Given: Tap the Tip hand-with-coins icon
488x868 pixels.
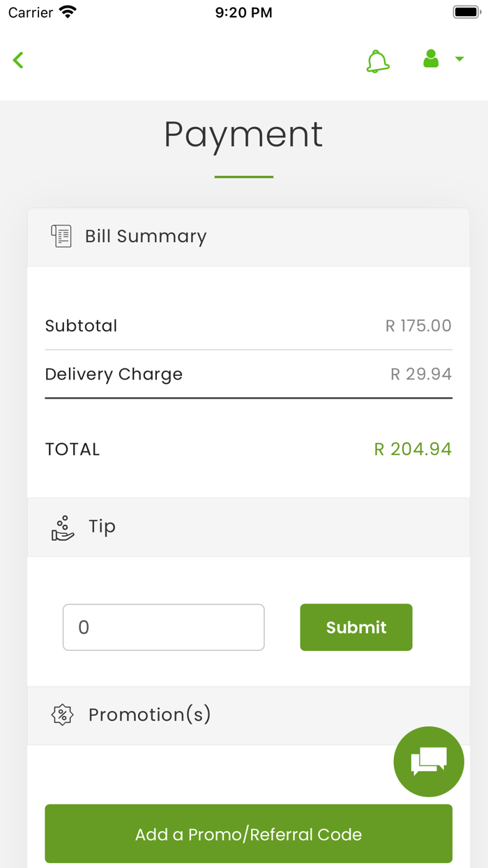Looking at the screenshot, I should click(62, 526).
